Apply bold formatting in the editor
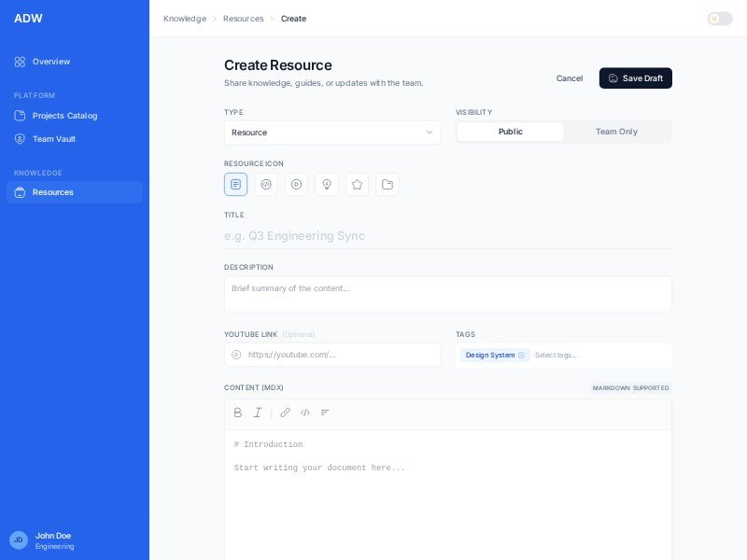The height and width of the screenshot is (560, 747). pos(238,413)
